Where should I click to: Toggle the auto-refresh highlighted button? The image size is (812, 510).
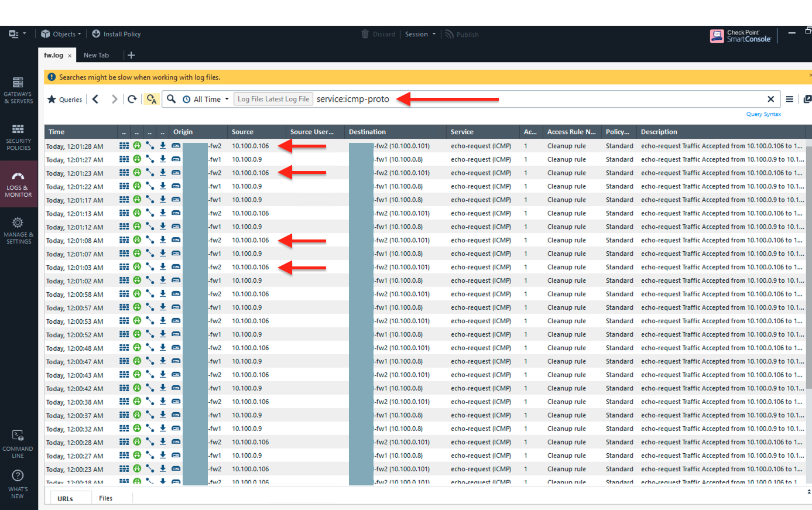pyautogui.click(x=152, y=99)
